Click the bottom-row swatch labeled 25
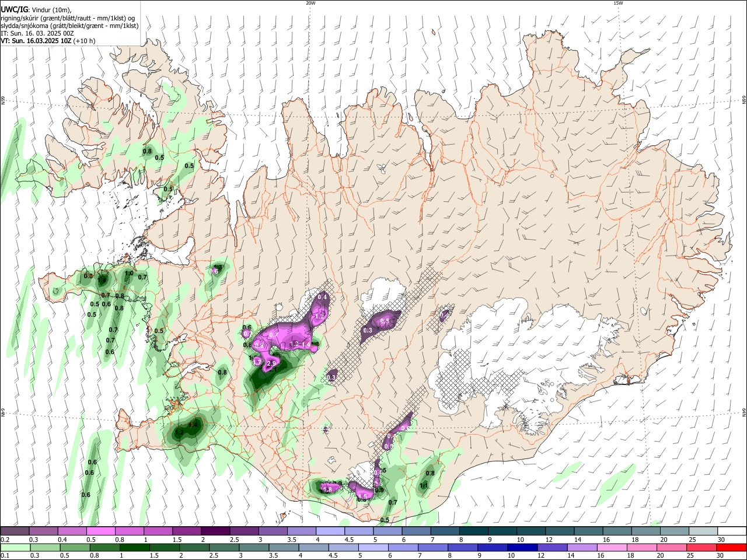The image size is (747, 560). click(701, 547)
